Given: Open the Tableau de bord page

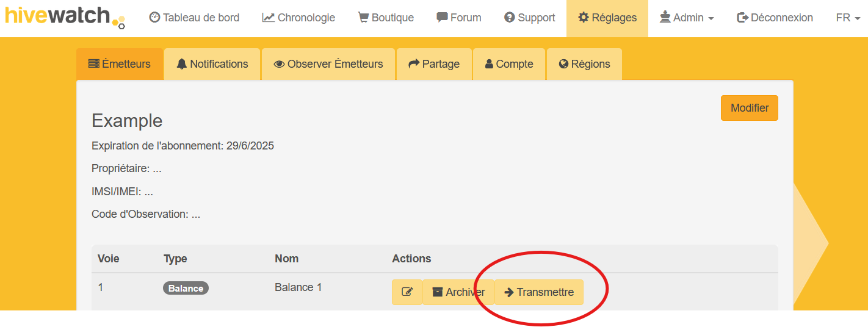Looking at the screenshot, I should (x=194, y=18).
